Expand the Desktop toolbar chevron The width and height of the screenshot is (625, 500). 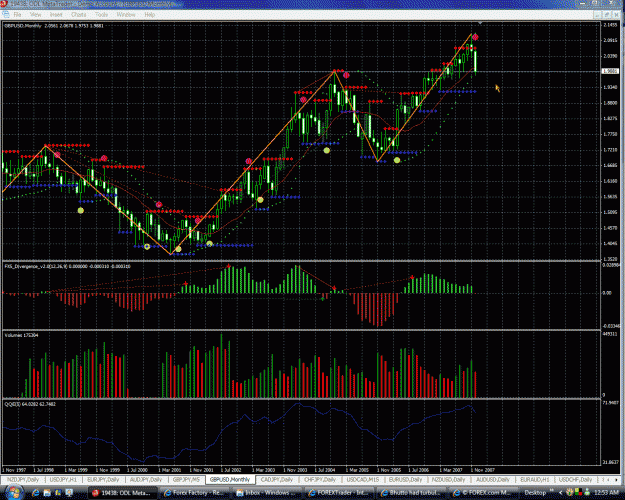coord(552,491)
